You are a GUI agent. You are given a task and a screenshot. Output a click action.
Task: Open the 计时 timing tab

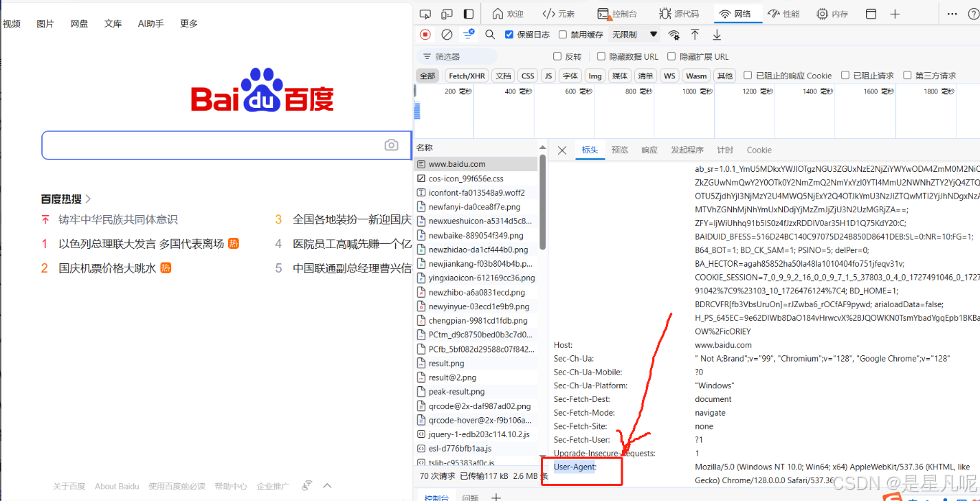click(725, 150)
